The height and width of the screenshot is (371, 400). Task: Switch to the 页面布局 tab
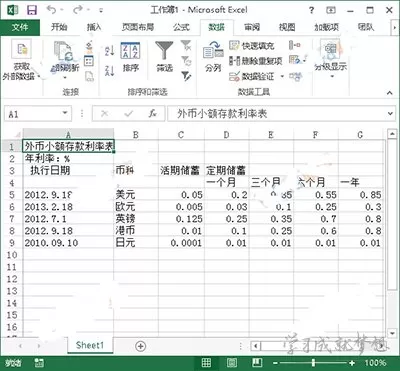coord(138,27)
